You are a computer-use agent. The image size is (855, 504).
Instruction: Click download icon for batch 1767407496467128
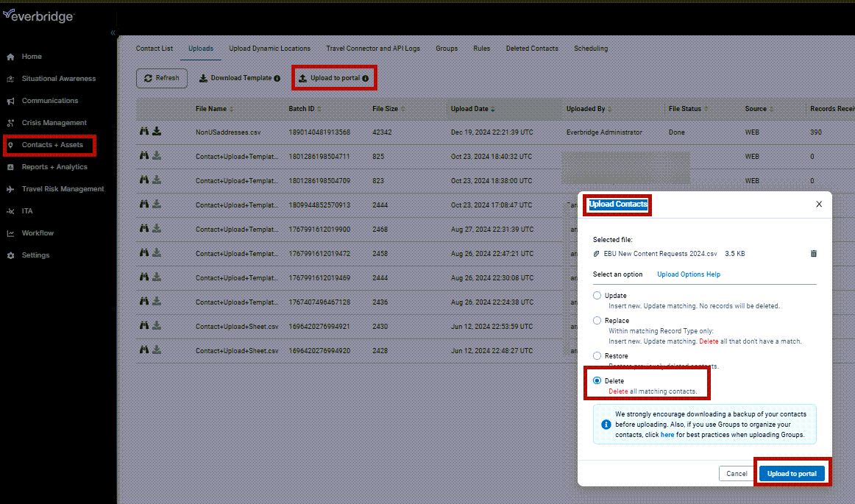pyautogui.click(x=157, y=301)
